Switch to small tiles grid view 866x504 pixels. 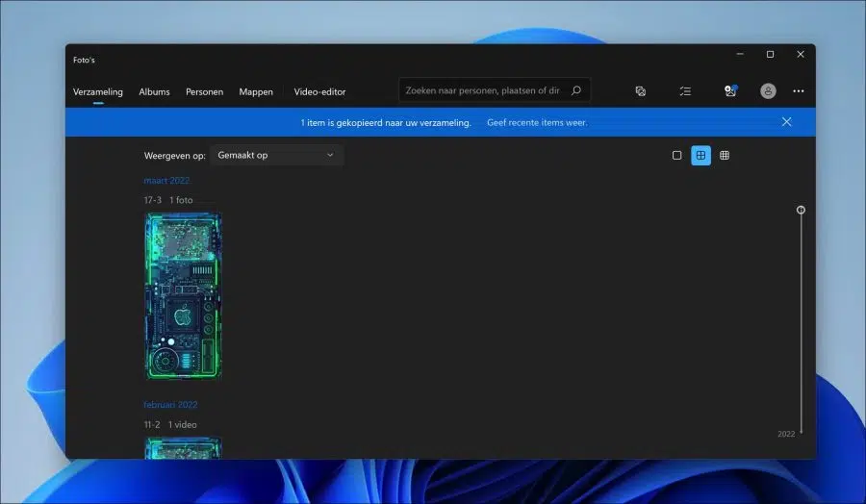pyautogui.click(x=725, y=156)
